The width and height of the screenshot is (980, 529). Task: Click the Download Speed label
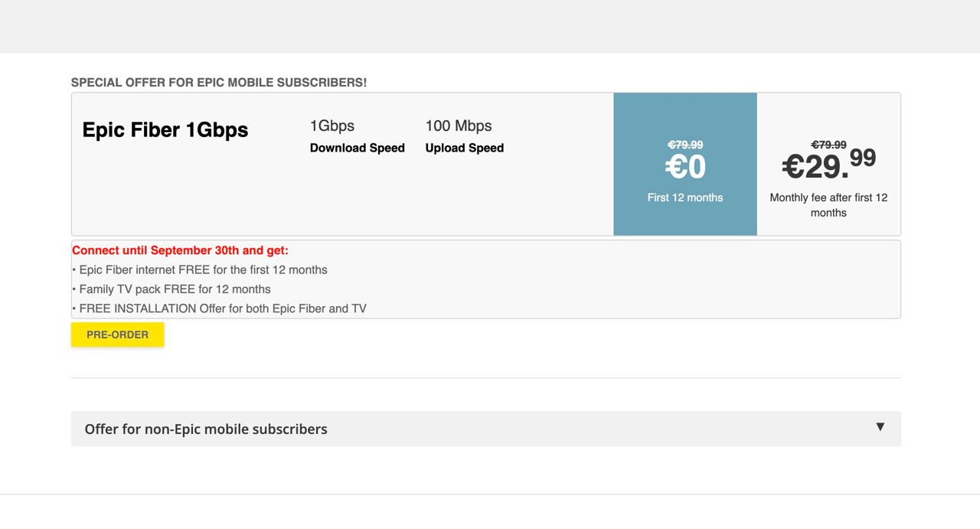[x=357, y=148]
